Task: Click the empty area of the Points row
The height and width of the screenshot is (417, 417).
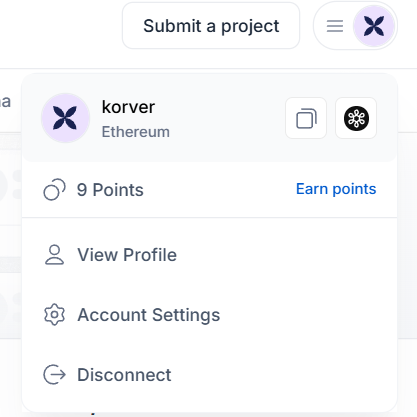Action: [x=220, y=190]
